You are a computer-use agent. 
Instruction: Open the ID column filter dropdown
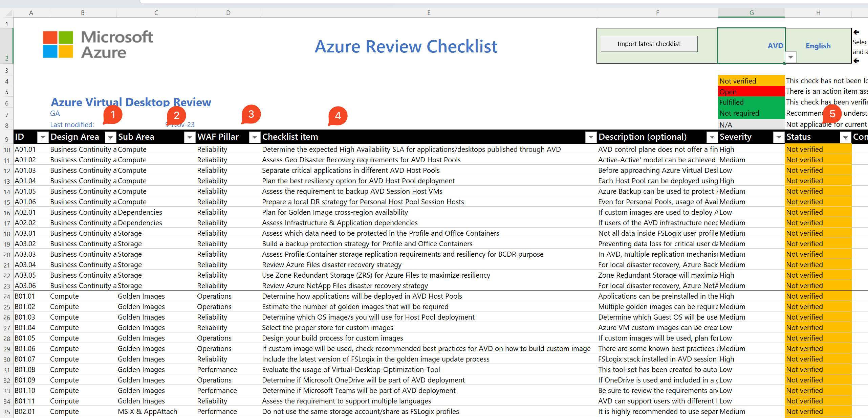[x=43, y=138]
